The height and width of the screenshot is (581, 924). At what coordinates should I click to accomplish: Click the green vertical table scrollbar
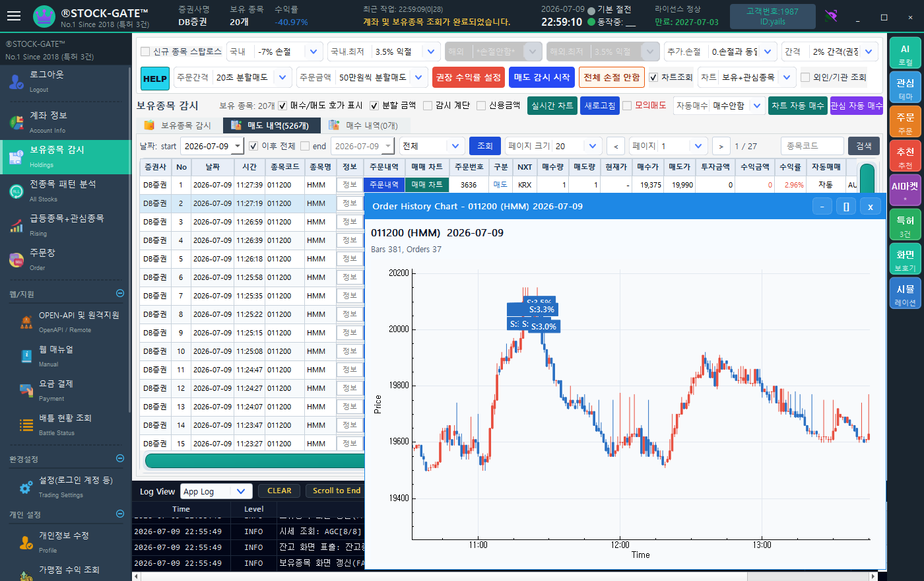867,178
